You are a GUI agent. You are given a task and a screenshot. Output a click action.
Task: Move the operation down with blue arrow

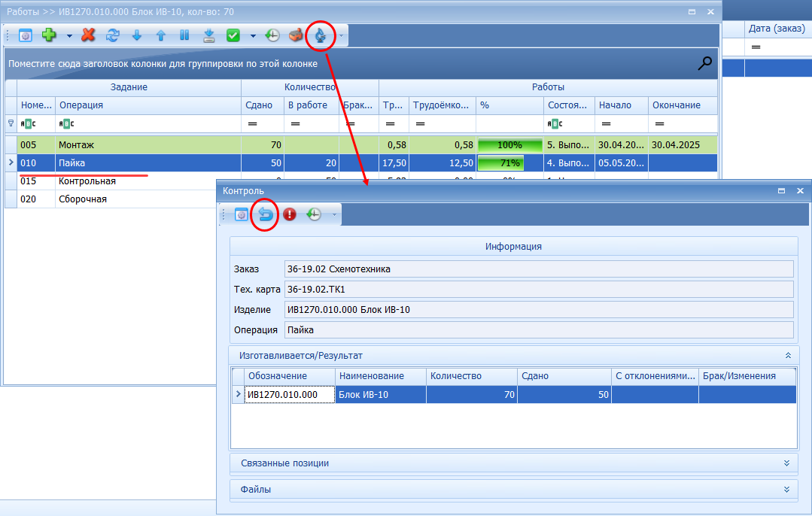136,35
